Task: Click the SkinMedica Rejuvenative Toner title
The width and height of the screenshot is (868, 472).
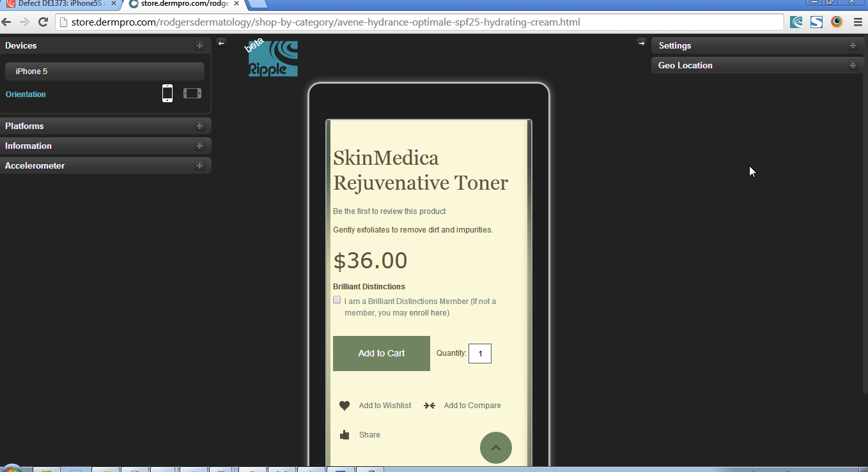Action: pos(421,170)
